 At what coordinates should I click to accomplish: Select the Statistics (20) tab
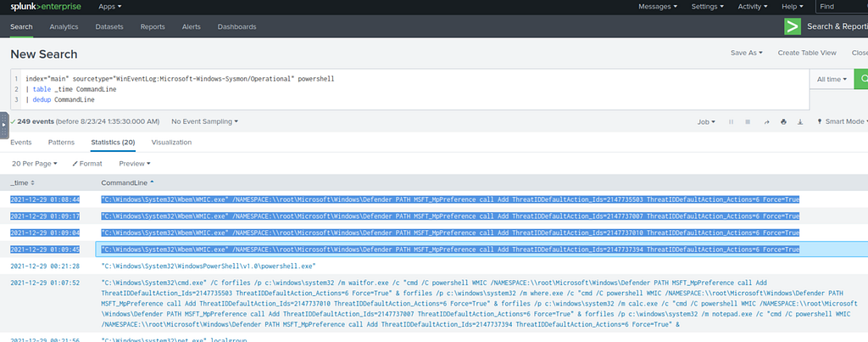[113, 142]
